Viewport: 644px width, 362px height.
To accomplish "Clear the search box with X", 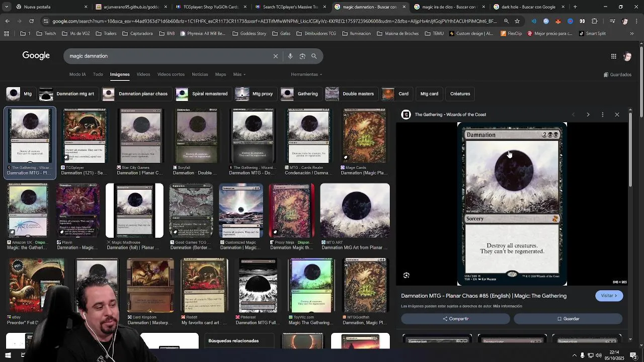I will pos(275,56).
